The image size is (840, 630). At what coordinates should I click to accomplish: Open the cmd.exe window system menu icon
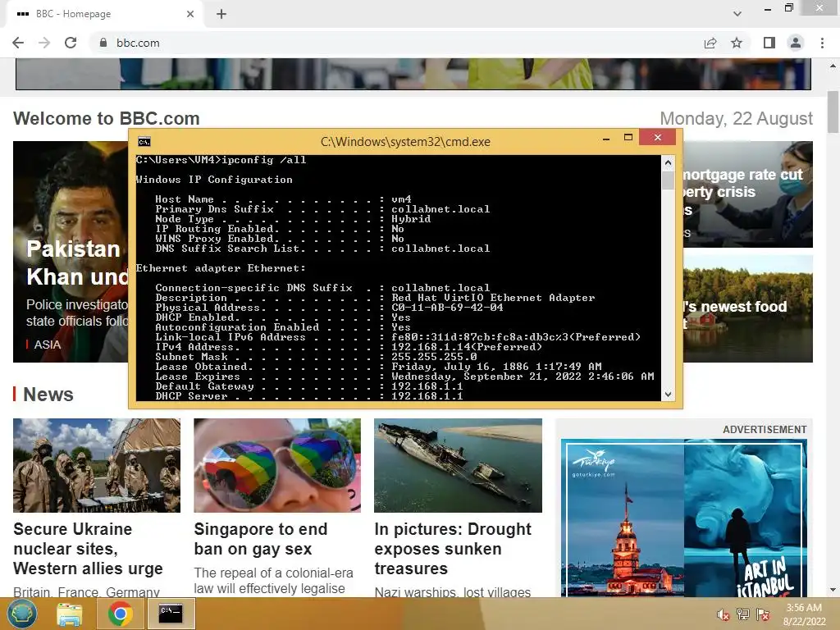coord(144,141)
